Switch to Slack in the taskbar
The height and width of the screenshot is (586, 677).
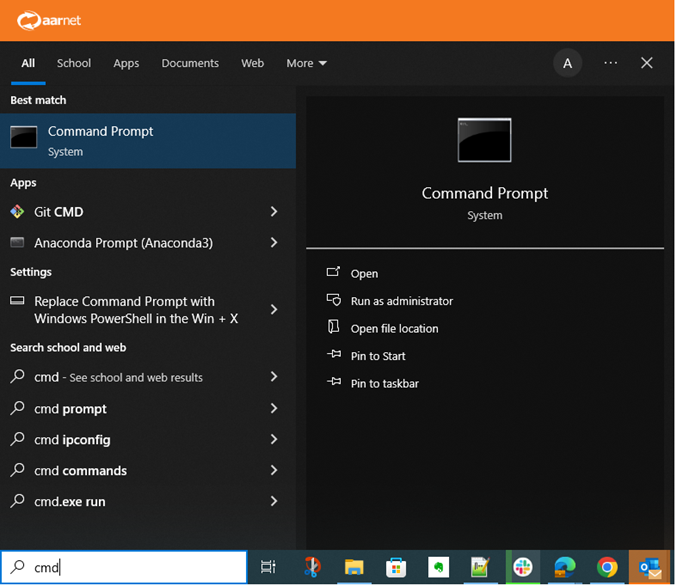522,567
